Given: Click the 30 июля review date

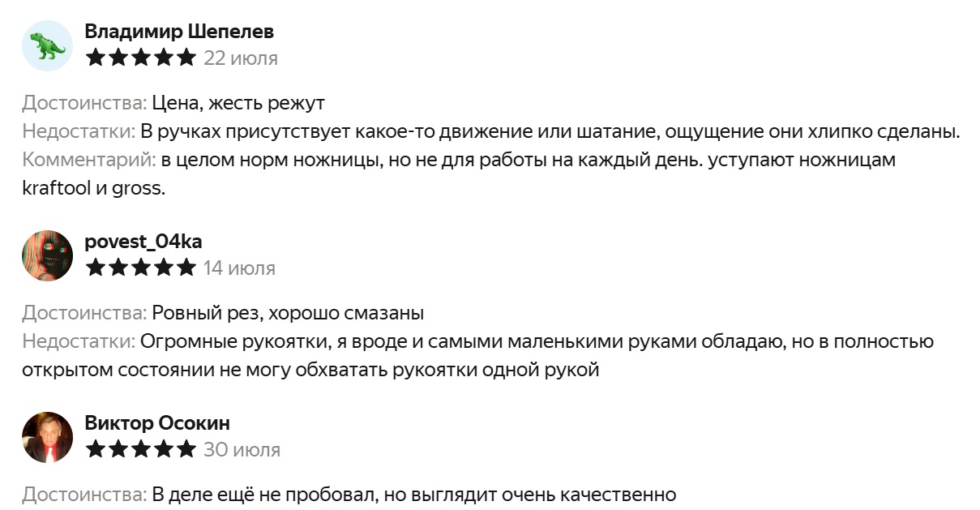Looking at the screenshot, I should click(242, 450).
